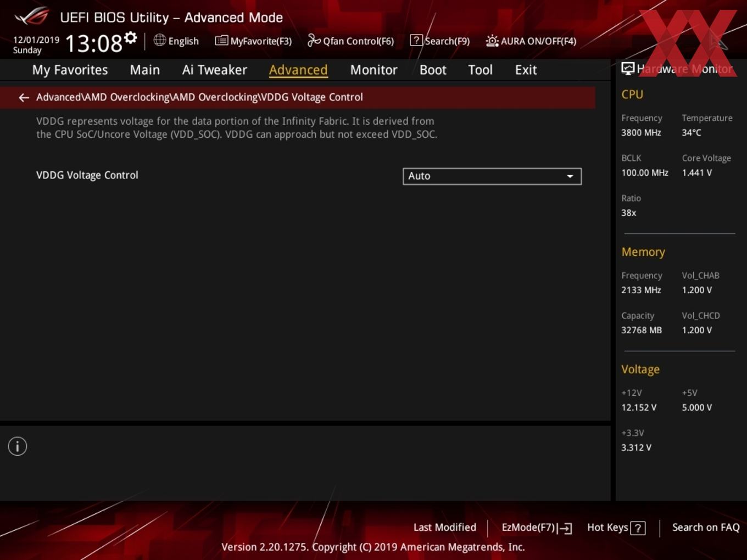
Task: Select the Exit tab
Action: pyautogui.click(x=526, y=70)
